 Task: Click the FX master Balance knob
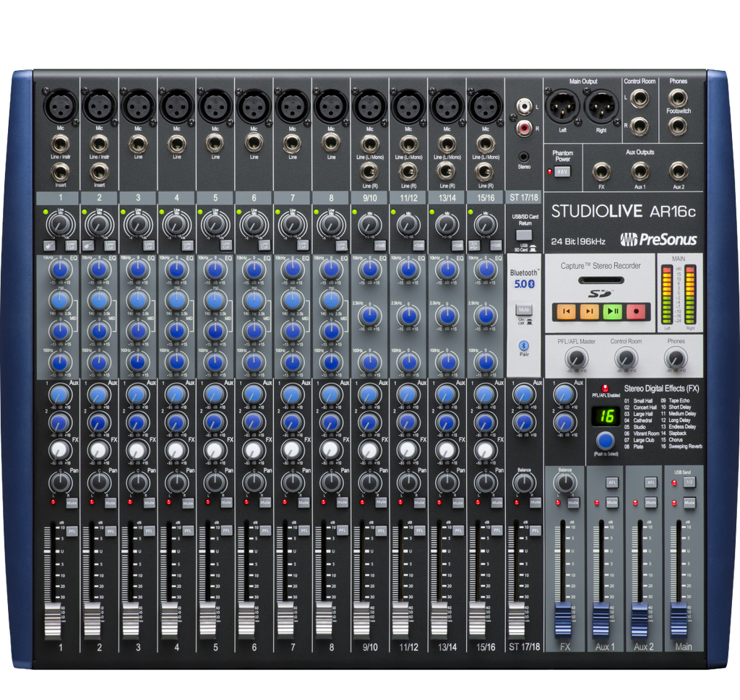pos(565,483)
